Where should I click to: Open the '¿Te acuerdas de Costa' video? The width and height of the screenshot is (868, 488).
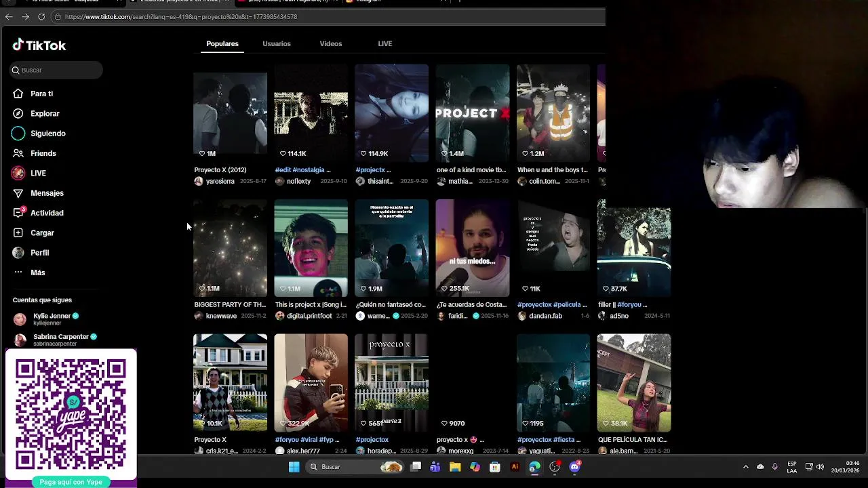(x=473, y=248)
